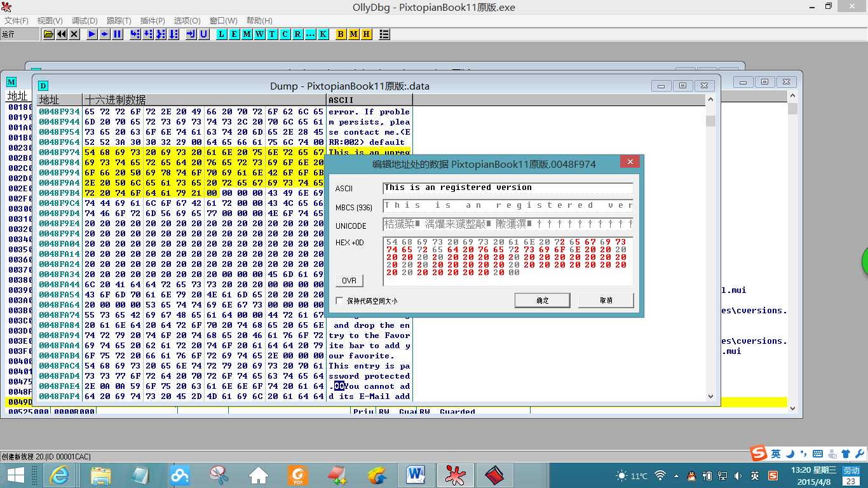
Task: Open Breakpoints with the yellow B icon
Action: 341,34
